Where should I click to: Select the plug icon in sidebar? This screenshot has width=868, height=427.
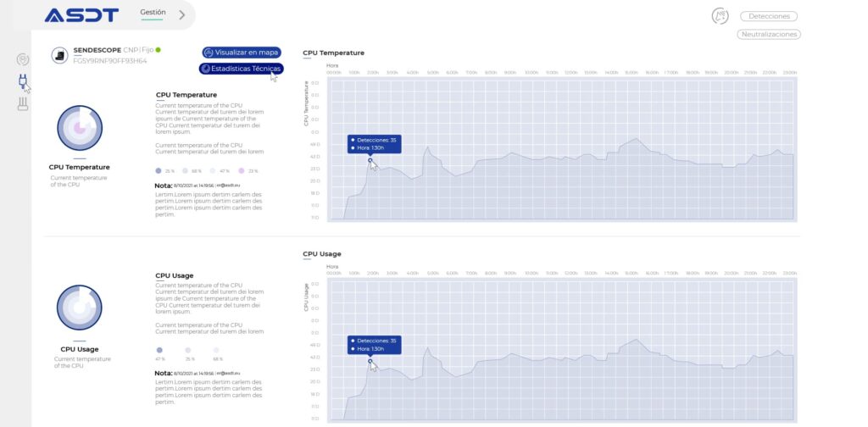(24, 81)
